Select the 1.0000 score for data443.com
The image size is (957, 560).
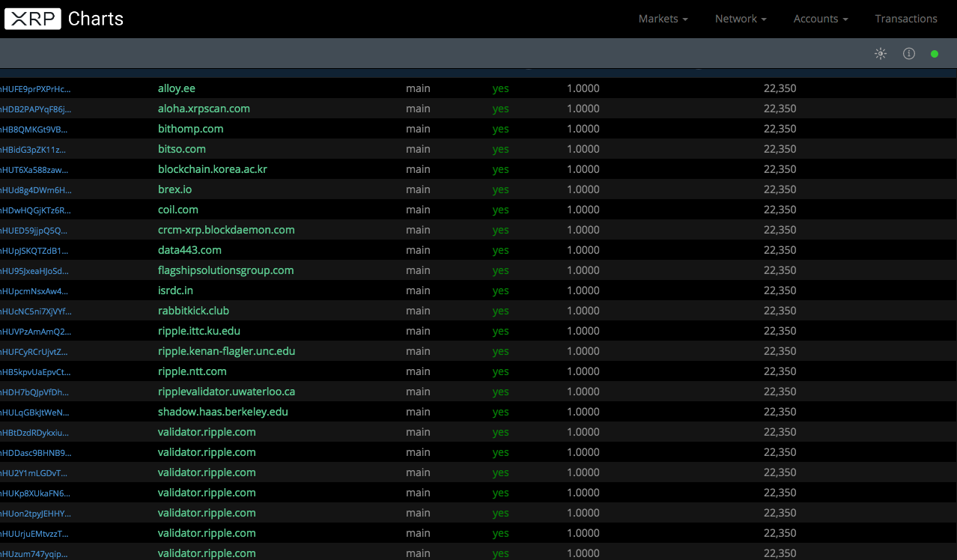pos(583,250)
